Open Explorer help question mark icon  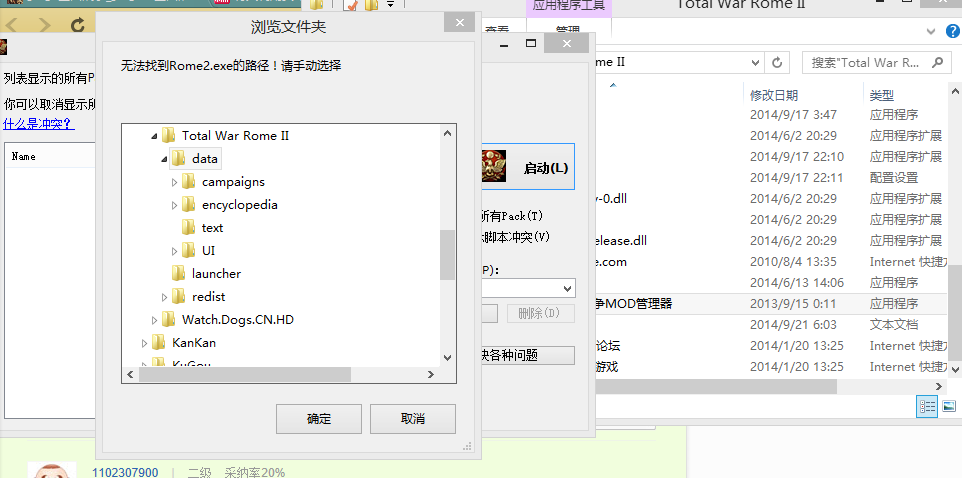(952, 31)
